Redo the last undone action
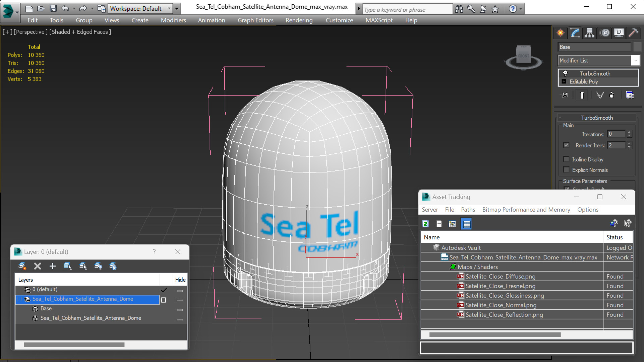This screenshot has height=362, width=644. (x=83, y=8)
